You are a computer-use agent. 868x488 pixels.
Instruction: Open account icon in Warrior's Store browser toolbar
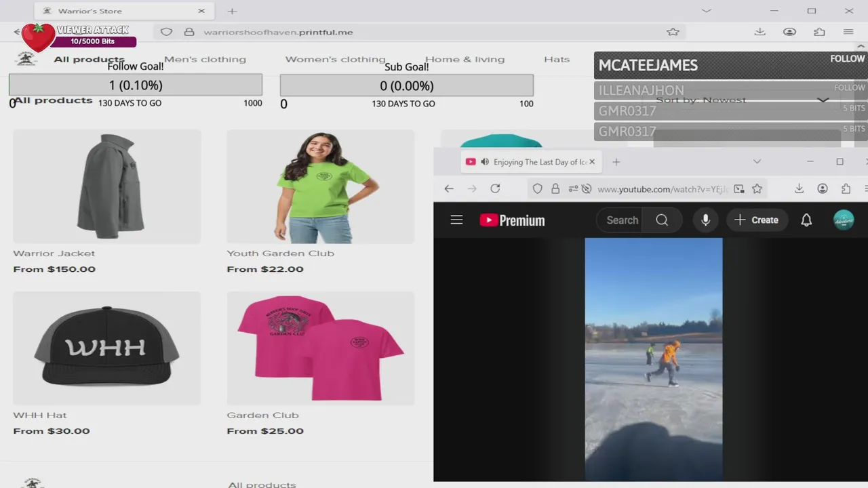pyautogui.click(x=789, y=32)
